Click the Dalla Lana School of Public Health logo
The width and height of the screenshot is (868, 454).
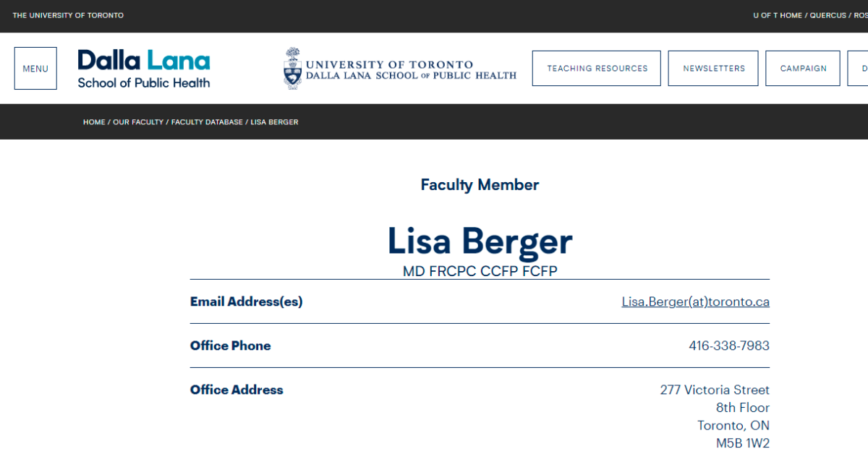pyautogui.click(x=144, y=69)
